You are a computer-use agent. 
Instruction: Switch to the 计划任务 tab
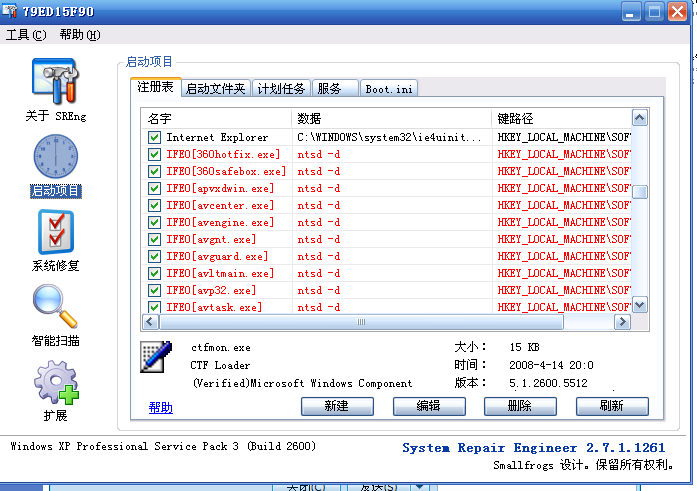pyautogui.click(x=281, y=88)
